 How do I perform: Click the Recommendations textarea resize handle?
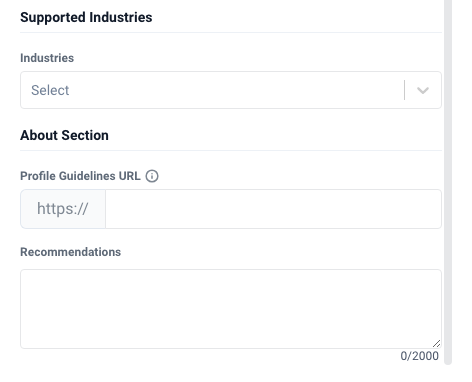[437, 344]
